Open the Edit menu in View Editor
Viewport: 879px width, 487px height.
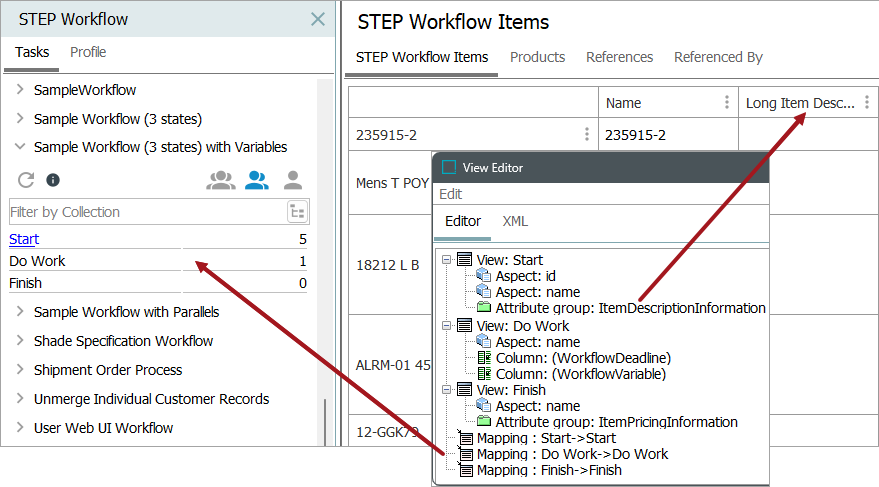[x=451, y=194]
